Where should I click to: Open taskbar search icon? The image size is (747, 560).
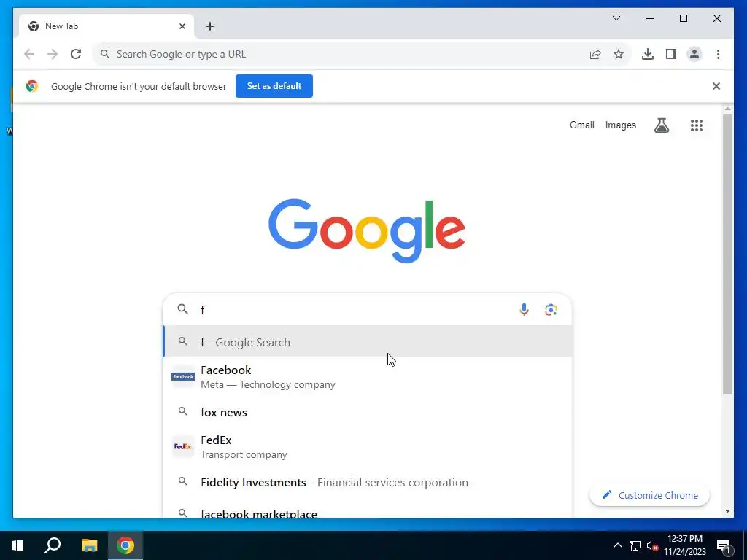coord(53,545)
